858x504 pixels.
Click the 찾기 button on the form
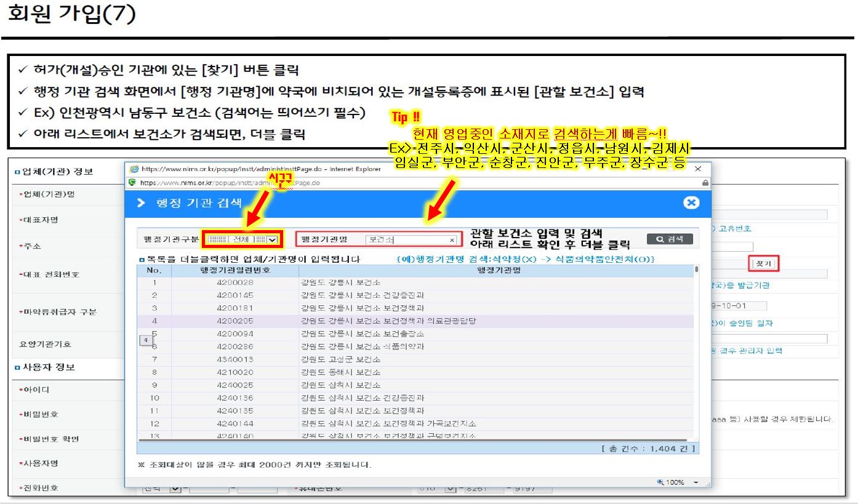pyautogui.click(x=763, y=263)
